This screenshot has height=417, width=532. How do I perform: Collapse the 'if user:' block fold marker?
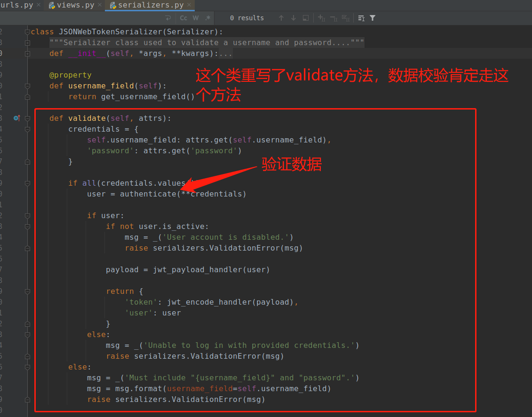coord(27,216)
